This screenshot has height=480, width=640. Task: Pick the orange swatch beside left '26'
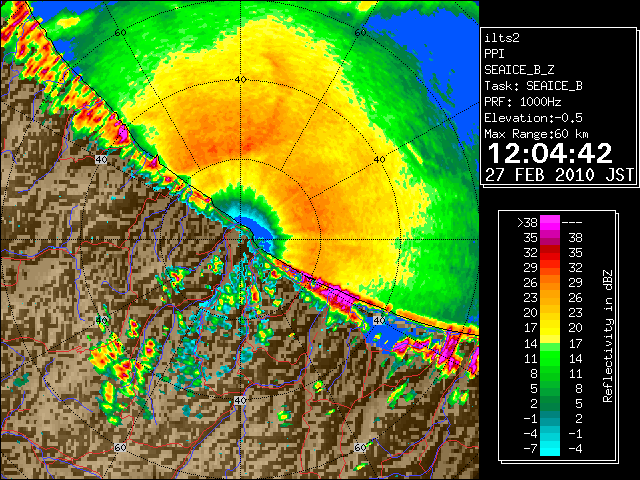click(x=550, y=283)
